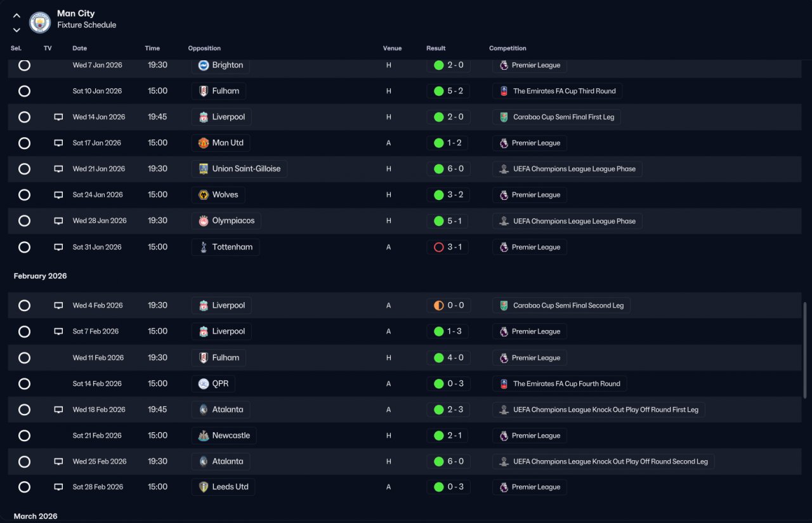Sort fixtures by Date column header
This screenshot has width=812, height=523.
point(80,48)
